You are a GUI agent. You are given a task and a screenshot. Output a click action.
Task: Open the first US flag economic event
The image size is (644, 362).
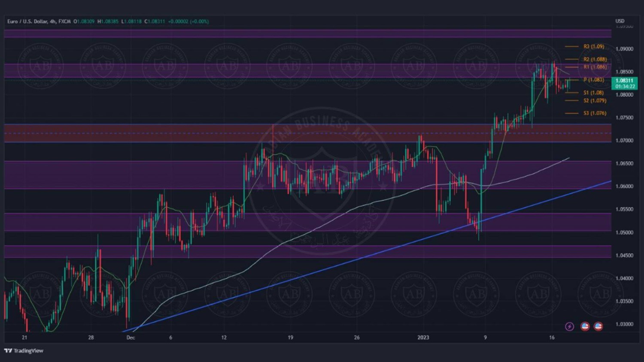pos(585,326)
